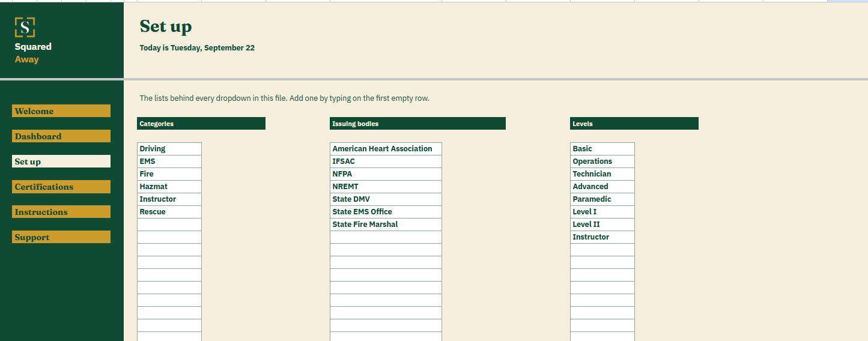The height and width of the screenshot is (341, 868).
Task: Select the Hazmat category cell
Action: click(169, 187)
